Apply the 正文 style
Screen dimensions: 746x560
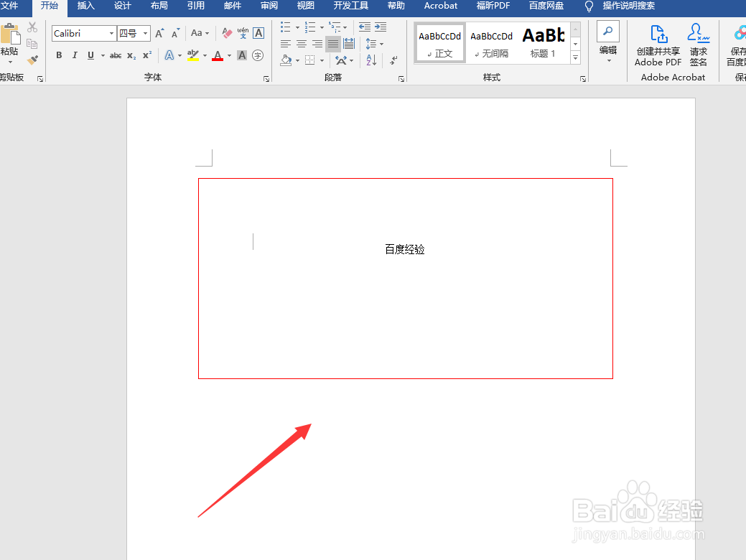coord(440,42)
